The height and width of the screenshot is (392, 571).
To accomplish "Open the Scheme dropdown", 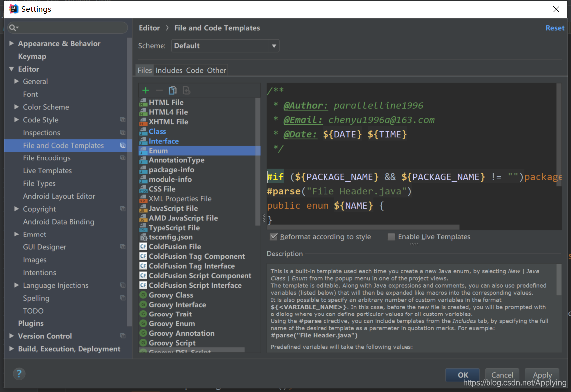I will (x=274, y=46).
